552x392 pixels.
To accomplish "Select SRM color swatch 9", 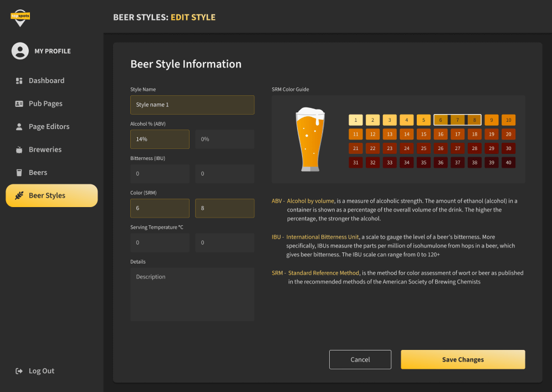I will click(492, 120).
